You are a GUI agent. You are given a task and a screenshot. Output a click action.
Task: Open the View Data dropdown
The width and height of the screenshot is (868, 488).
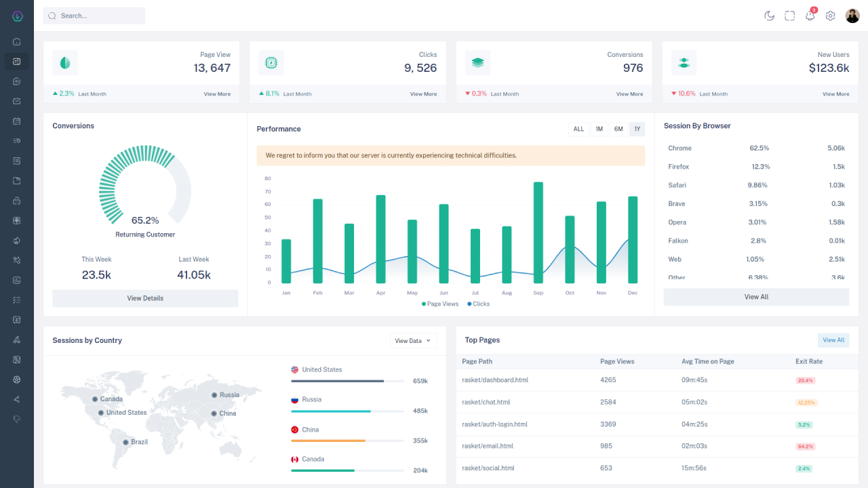413,340
